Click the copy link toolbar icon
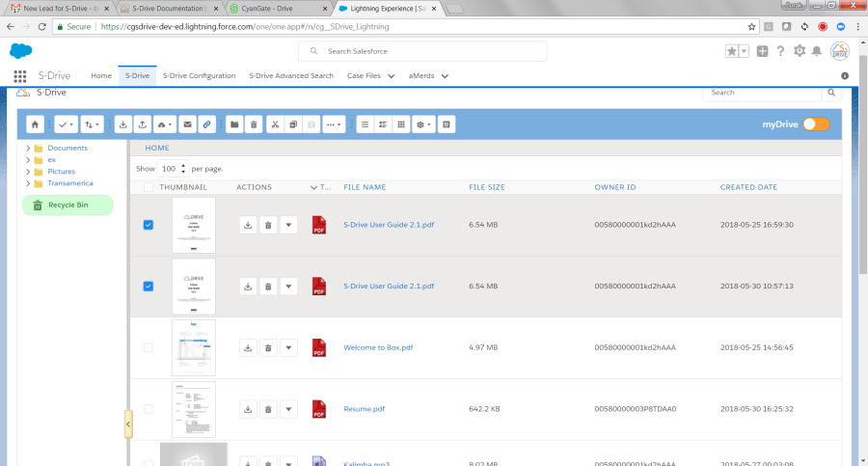Image resolution: width=868 pixels, height=466 pixels. (206, 124)
